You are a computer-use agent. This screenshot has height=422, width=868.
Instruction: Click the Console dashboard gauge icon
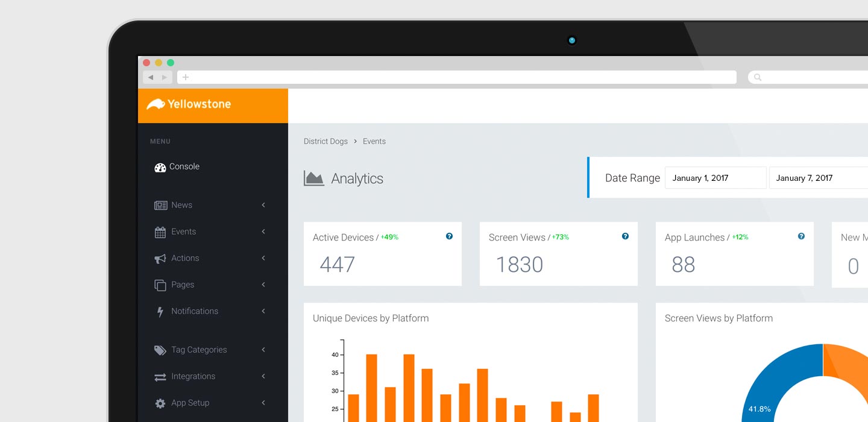pos(160,168)
